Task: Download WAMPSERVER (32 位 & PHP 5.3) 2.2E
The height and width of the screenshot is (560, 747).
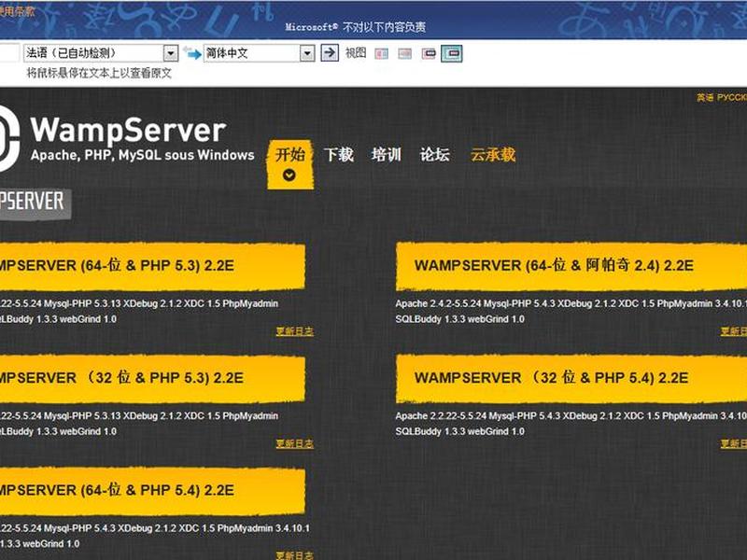Action: click(152, 378)
